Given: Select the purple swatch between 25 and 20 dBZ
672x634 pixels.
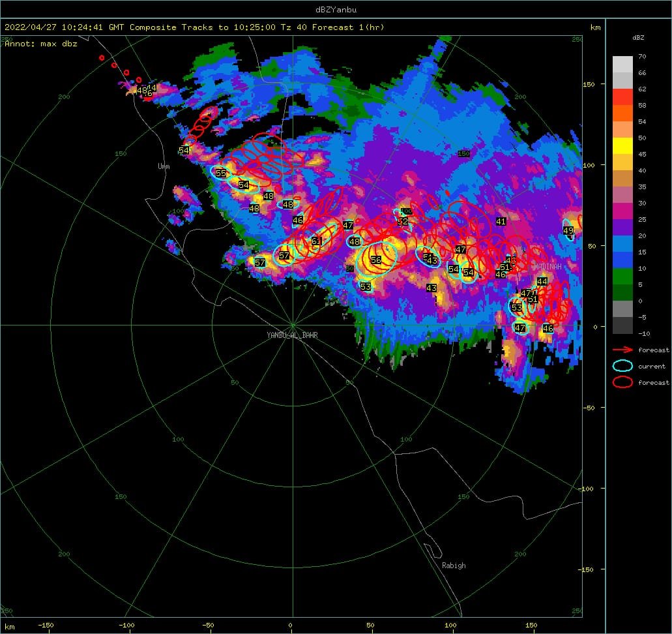Looking at the screenshot, I should click(x=622, y=228).
